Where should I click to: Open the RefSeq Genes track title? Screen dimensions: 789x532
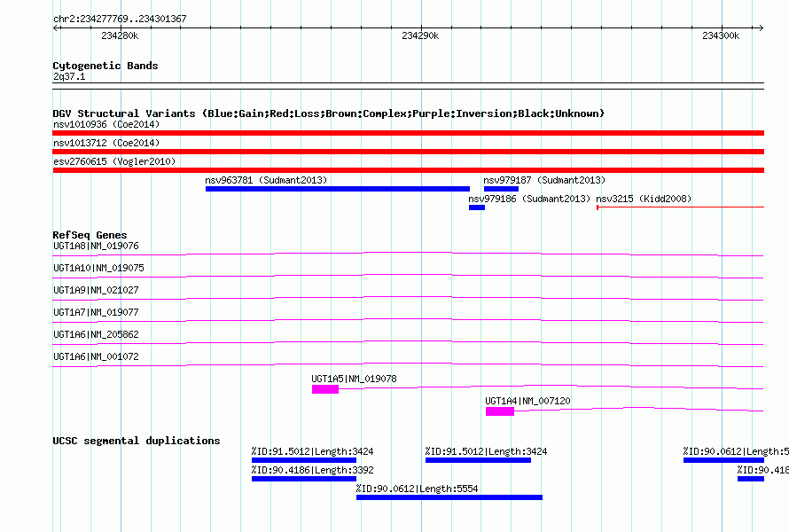click(90, 235)
